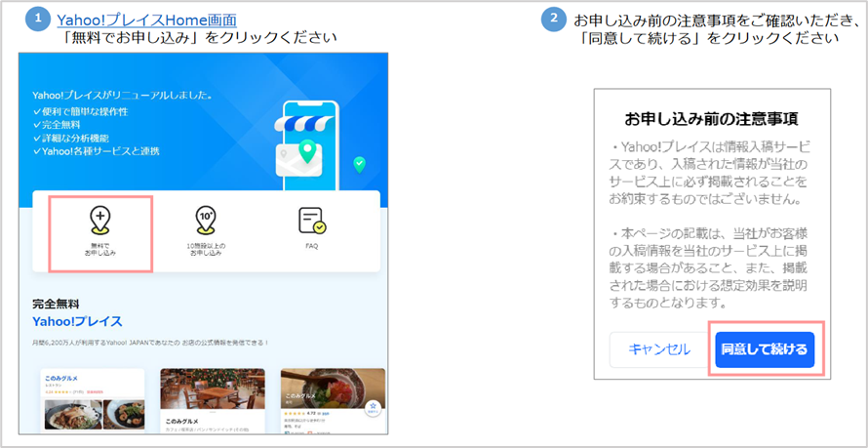Click the お申し込み前の注意事項 dialog title
The width and height of the screenshot is (868, 448).
coord(711,120)
